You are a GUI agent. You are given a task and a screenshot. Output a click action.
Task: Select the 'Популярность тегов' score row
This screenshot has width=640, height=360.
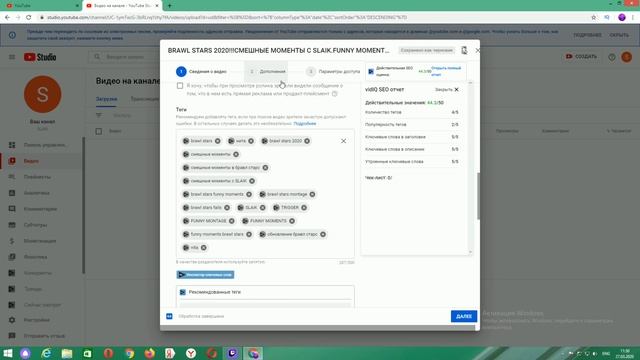412,124
